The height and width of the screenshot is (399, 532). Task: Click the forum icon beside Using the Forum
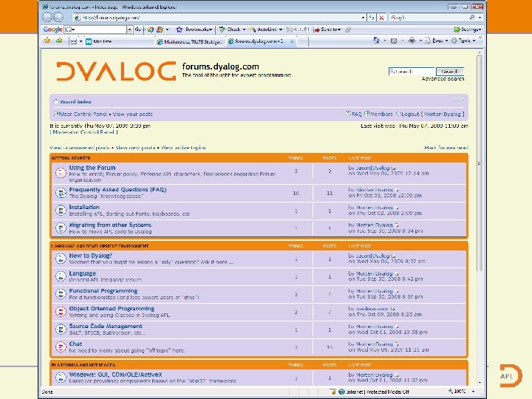61,173
